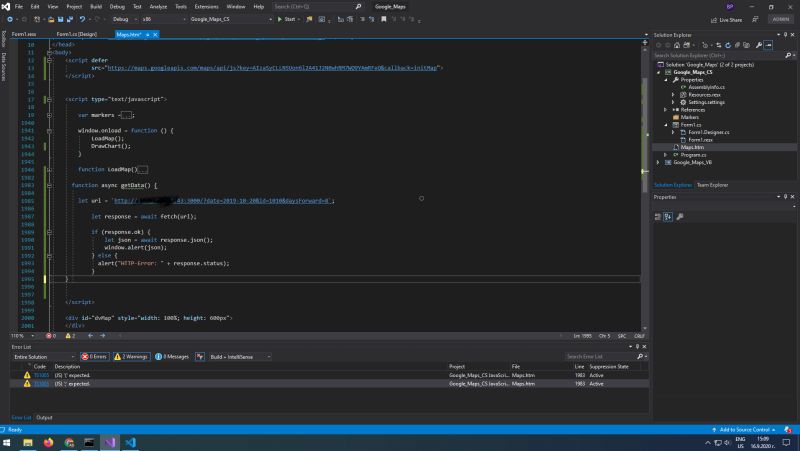Click Refresh icon in Solution Explorer toolbar
This screenshot has height=451, width=800.
pyautogui.click(x=728, y=45)
